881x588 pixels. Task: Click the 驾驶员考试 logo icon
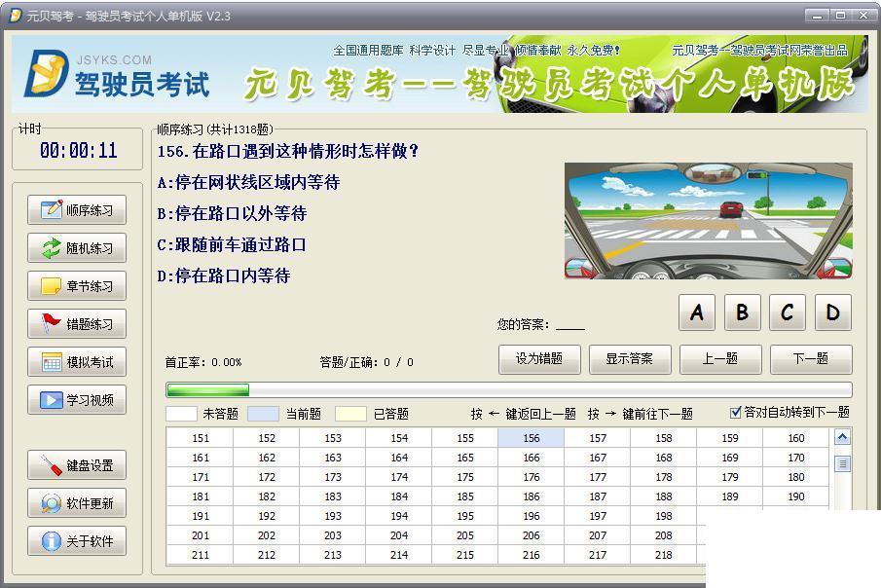(46, 74)
